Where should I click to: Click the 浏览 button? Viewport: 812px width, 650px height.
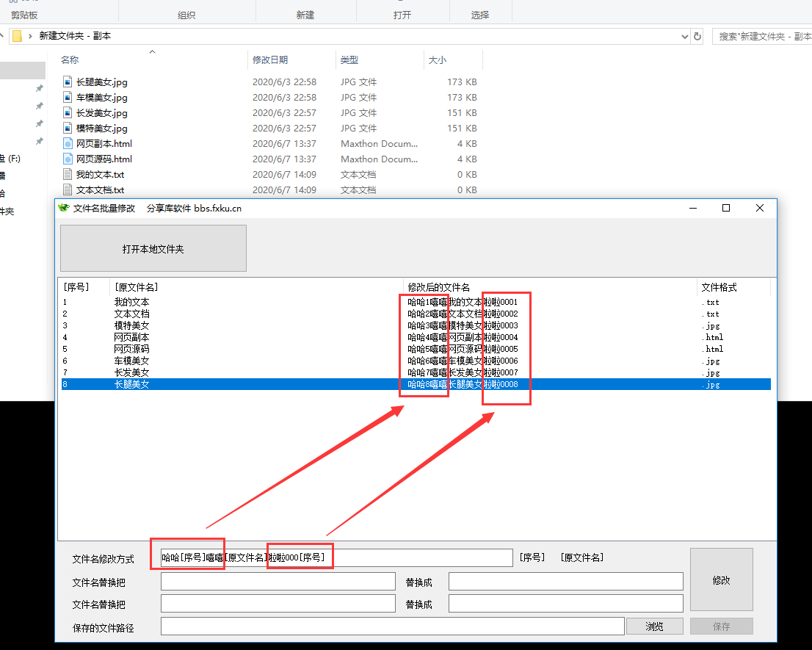[654, 626]
